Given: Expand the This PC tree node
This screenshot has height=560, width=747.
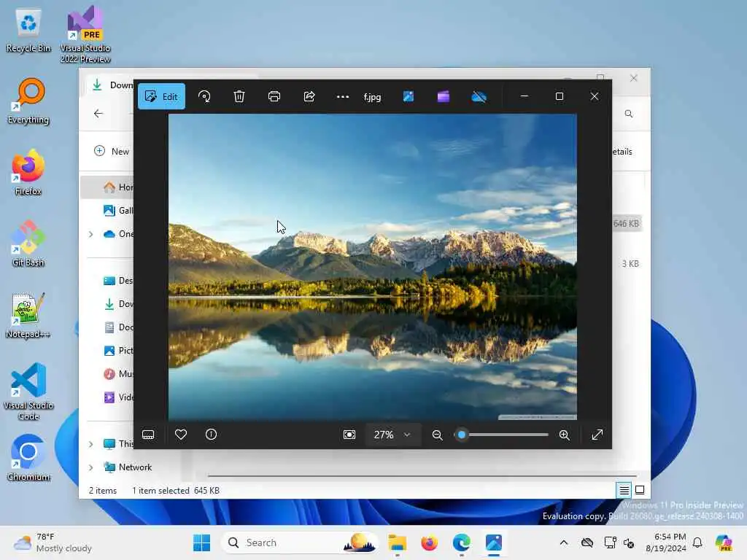Looking at the screenshot, I should click(91, 444).
